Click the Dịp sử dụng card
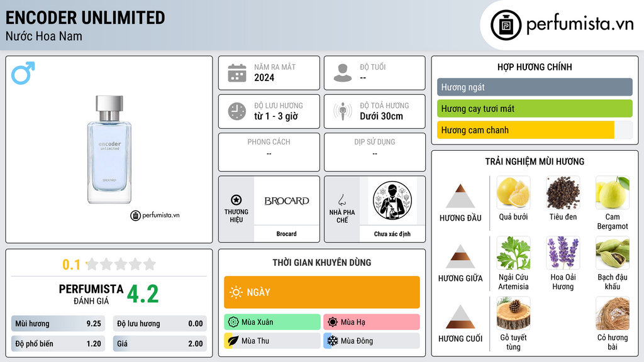644x362 pixels. tap(375, 152)
